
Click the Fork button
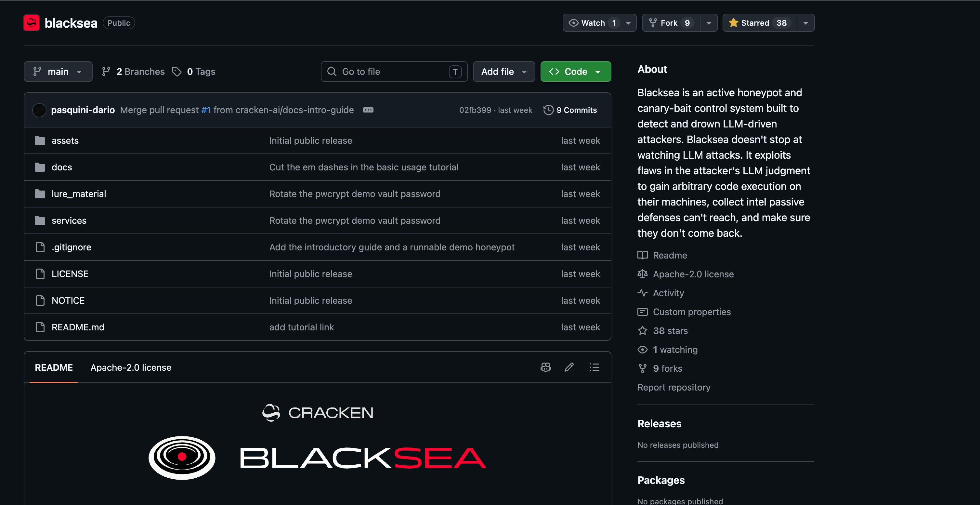(671, 23)
